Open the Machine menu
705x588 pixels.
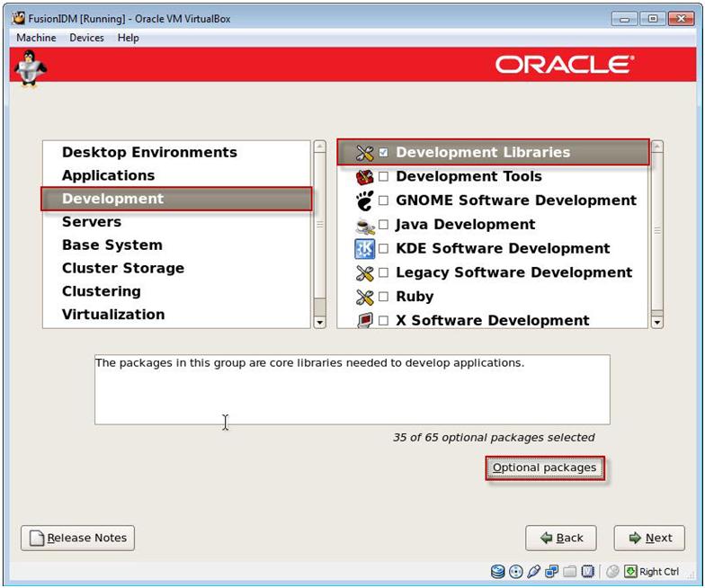click(x=36, y=38)
